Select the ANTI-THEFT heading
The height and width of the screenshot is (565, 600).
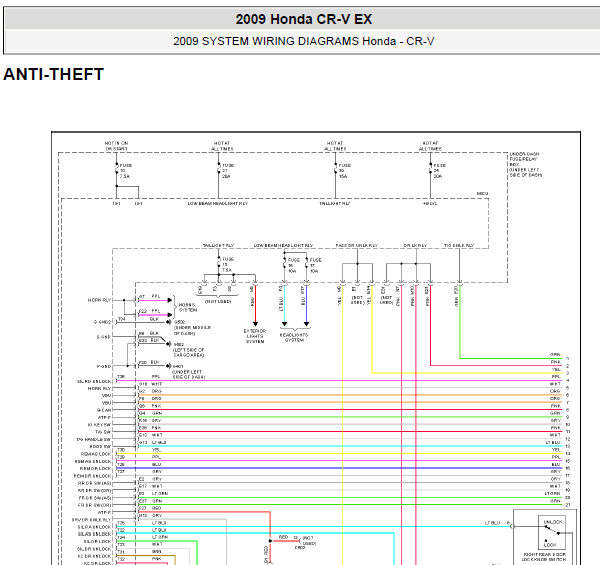(x=54, y=74)
